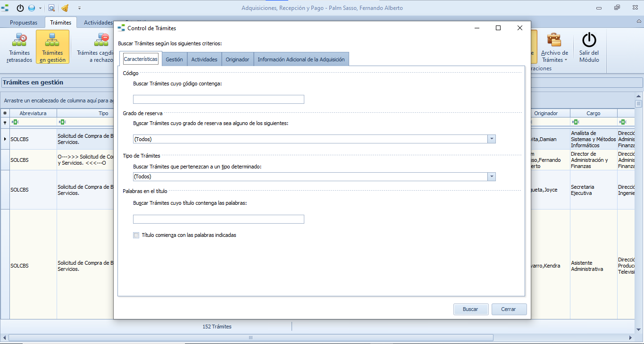Viewport: 644px width, 344px height.
Task: Click the asterisk grid selector icon
Action: click(5, 113)
